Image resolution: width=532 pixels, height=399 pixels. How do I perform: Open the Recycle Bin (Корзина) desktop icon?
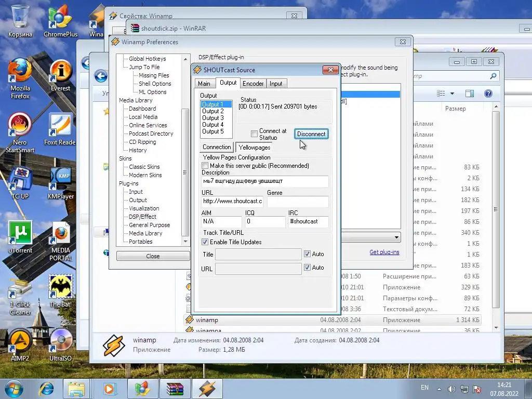pyautogui.click(x=20, y=20)
